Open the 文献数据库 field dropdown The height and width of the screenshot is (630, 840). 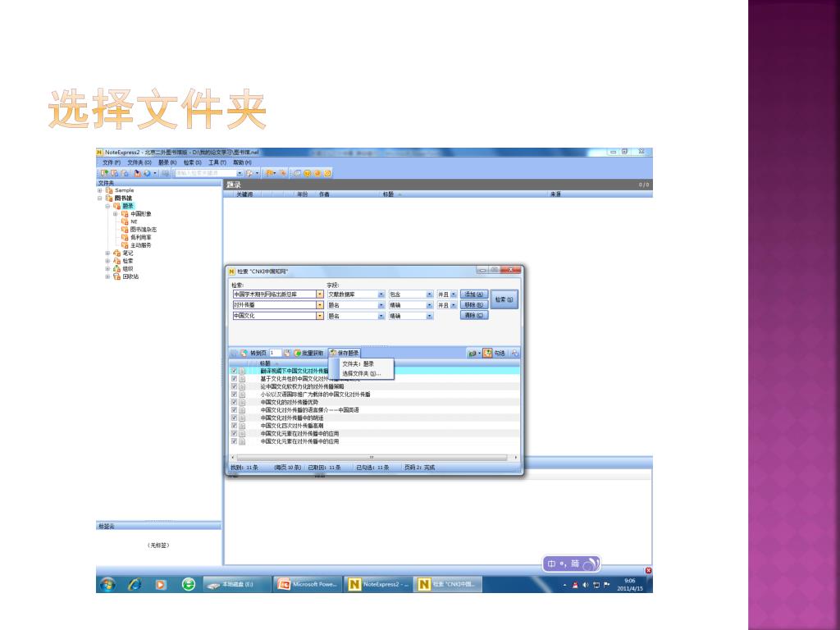pyautogui.click(x=381, y=294)
